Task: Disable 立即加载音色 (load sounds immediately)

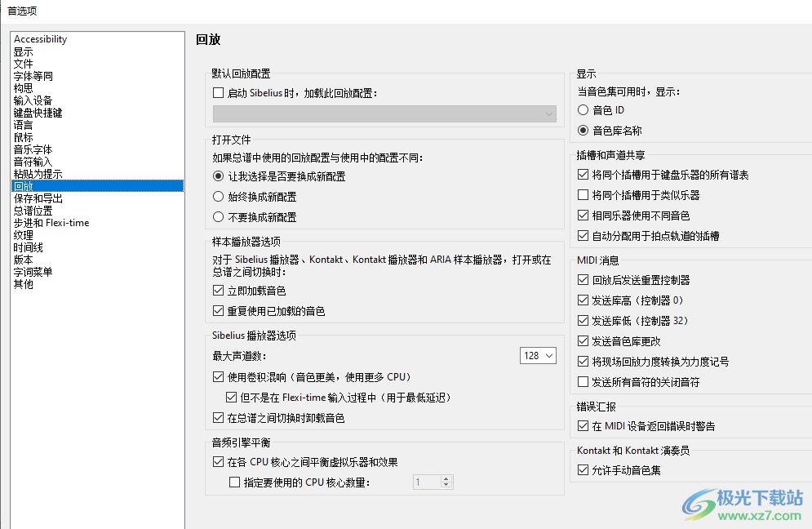Action: (218, 290)
